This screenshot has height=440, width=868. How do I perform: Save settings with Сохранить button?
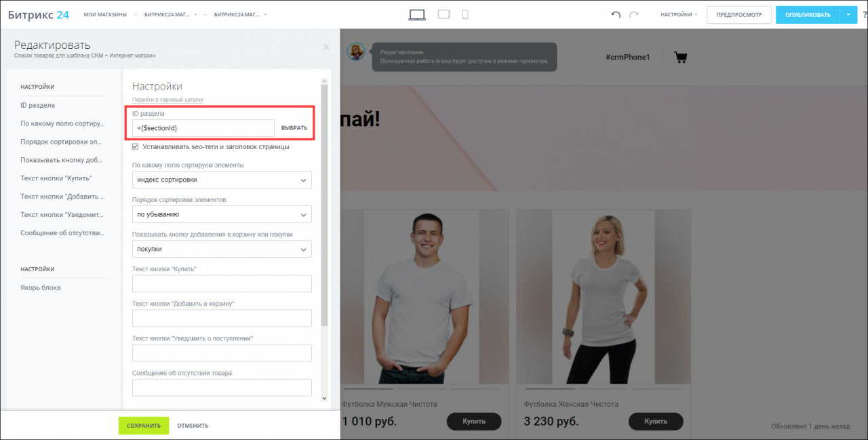[x=144, y=426]
